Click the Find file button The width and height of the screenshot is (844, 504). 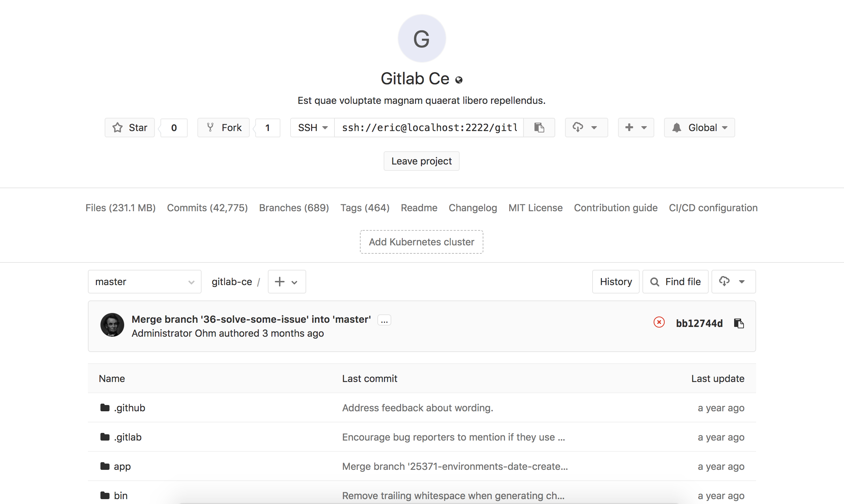675,282
